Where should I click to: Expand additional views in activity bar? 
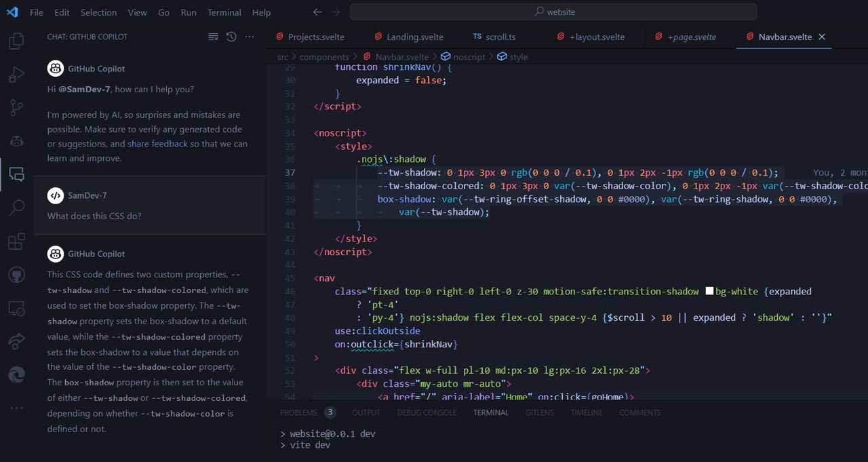point(16,408)
